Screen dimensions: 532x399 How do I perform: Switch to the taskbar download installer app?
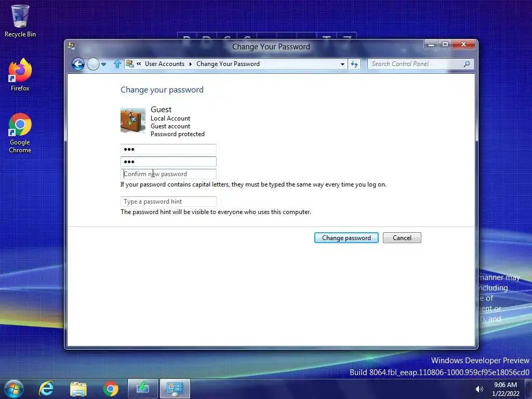pyautogui.click(x=143, y=389)
